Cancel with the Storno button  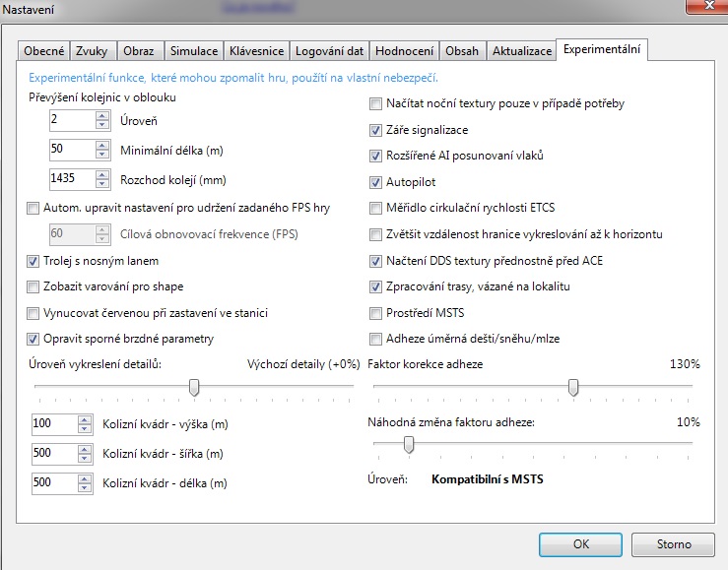point(674,543)
